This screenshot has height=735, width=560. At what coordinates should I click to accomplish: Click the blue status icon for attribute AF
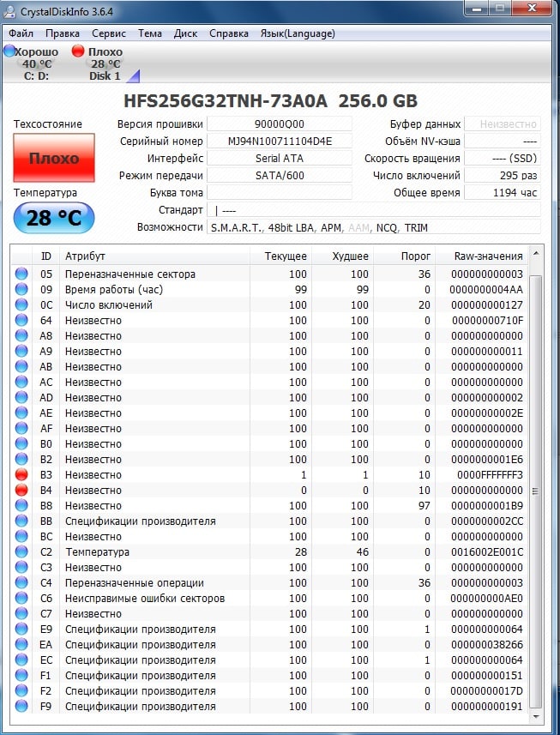point(21,429)
